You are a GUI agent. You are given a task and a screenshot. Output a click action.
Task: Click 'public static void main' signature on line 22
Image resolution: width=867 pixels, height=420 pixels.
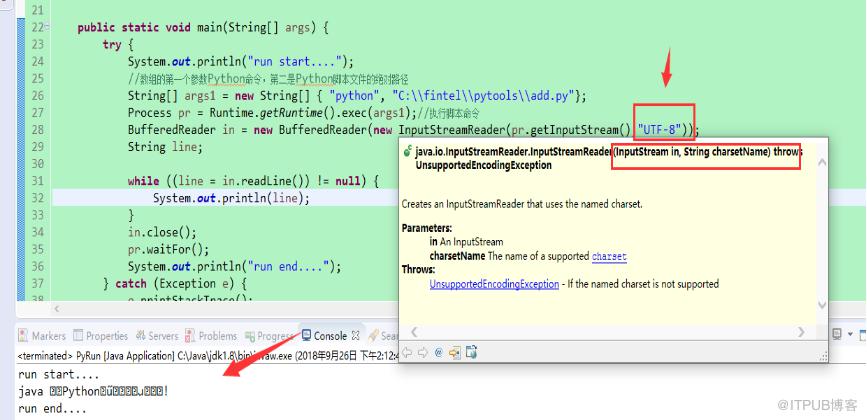tap(203, 28)
